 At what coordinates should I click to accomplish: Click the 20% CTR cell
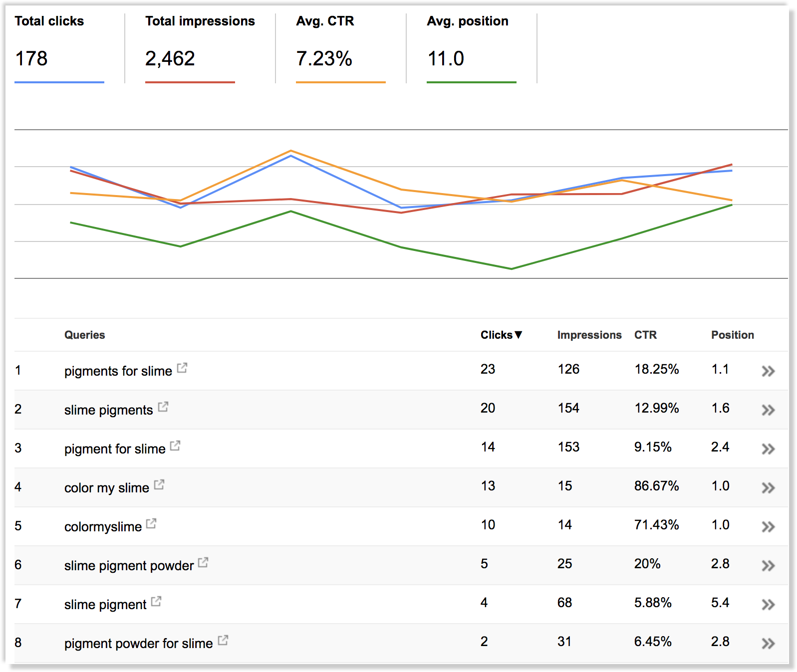[x=647, y=564]
